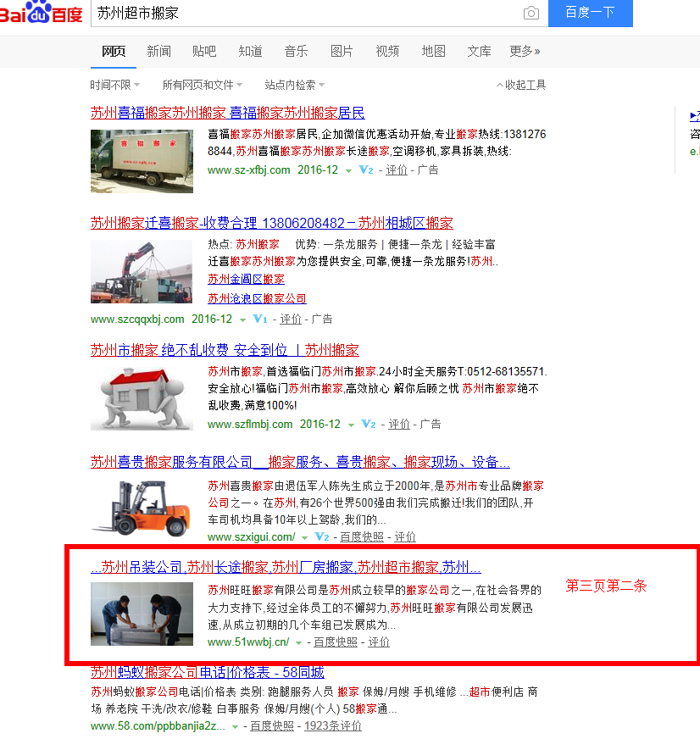Collapse tools with 收起工具
Screen dimensions: 700x750
point(521,85)
